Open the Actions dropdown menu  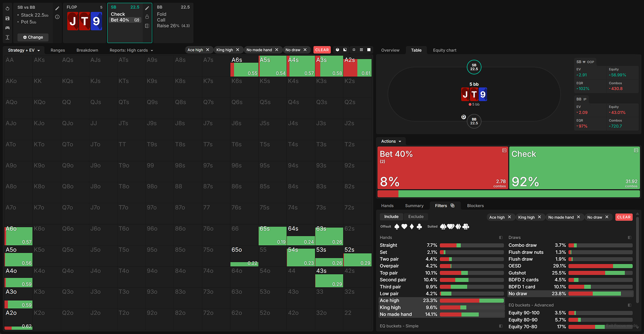coord(391,141)
